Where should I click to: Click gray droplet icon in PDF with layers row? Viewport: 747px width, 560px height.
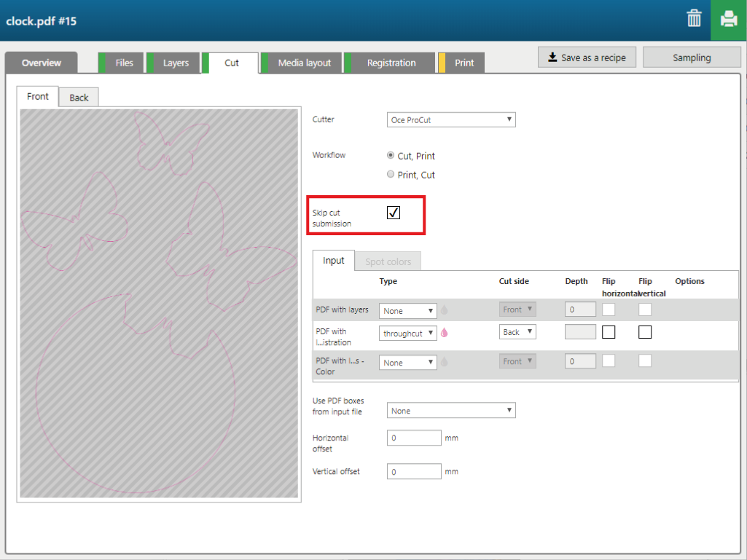coord(445,310)
